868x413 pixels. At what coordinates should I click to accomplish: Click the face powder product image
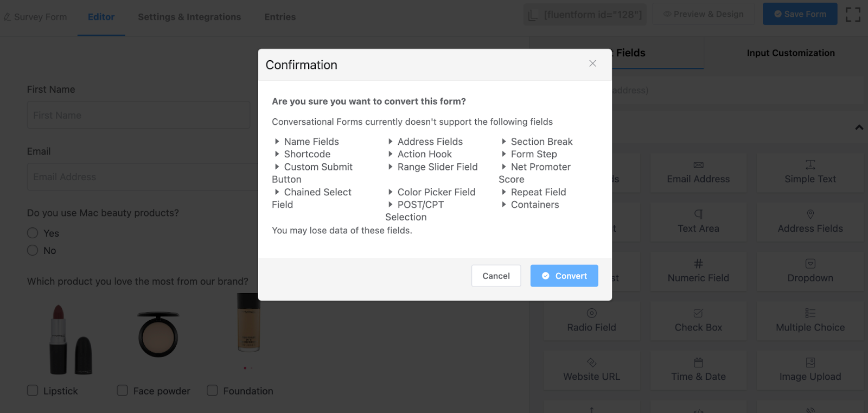[x=158, y=334]
